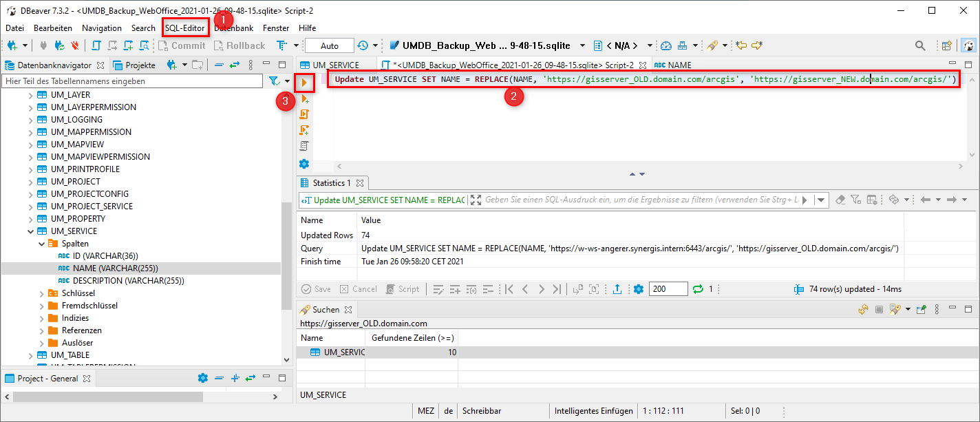
Task: Open the SQL editor settings gear icon
Action: (x=304, y=164)
